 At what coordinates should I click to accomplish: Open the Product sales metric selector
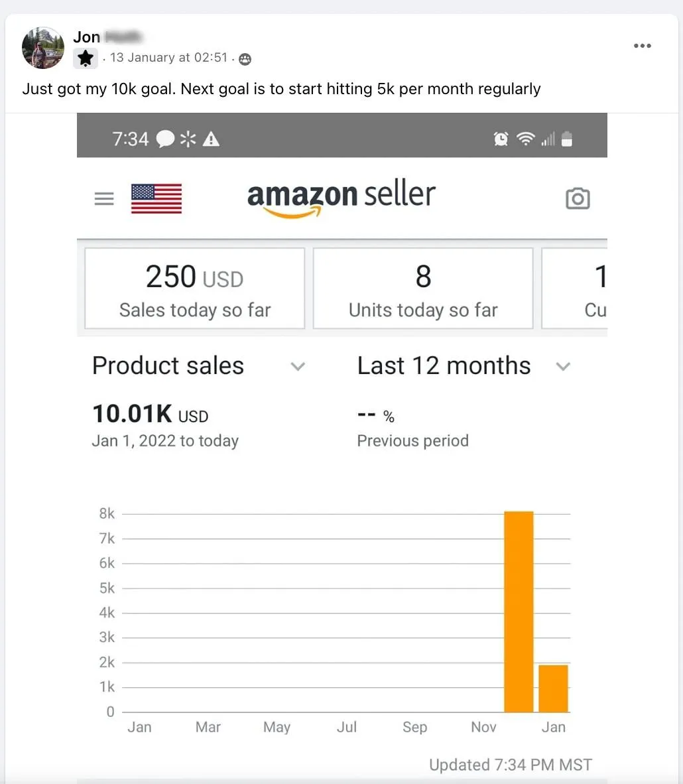tap(168, 365)
